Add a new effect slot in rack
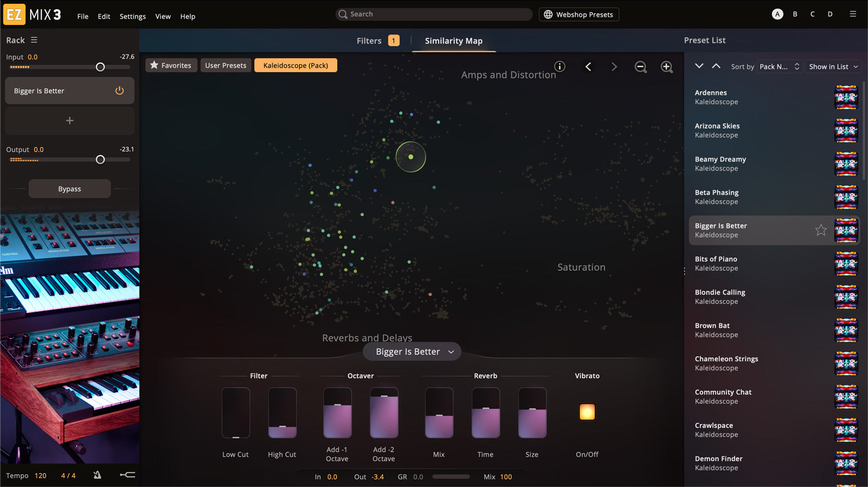The image size is (868, 487). pos(69,120)
